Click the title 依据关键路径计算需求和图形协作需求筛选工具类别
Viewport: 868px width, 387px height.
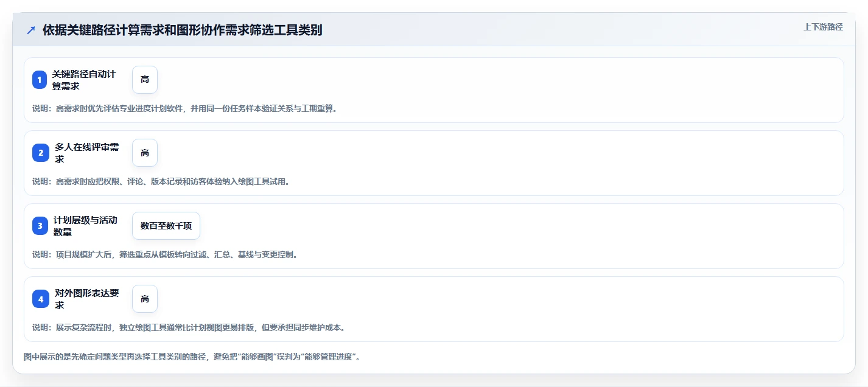182,30
